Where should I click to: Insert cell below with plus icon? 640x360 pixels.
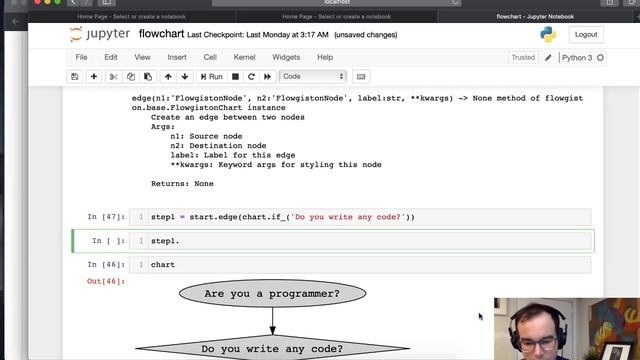94,77
